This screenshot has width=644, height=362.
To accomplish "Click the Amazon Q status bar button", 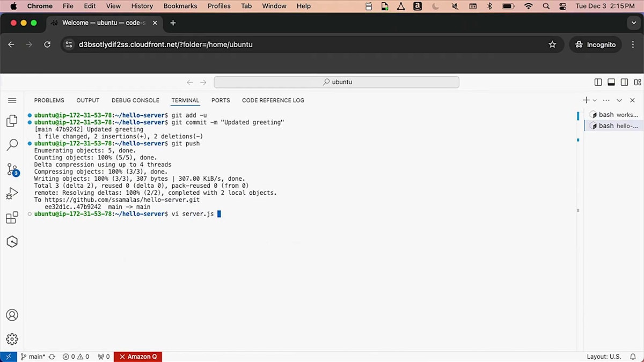I will [x=138, y=357].
